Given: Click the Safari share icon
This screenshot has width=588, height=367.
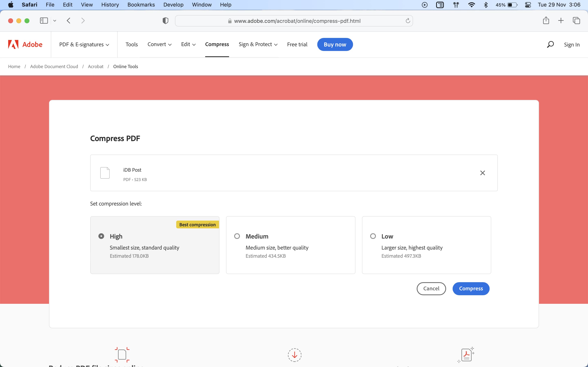Looking at the screenshot, I should click(x=546, y=20).
